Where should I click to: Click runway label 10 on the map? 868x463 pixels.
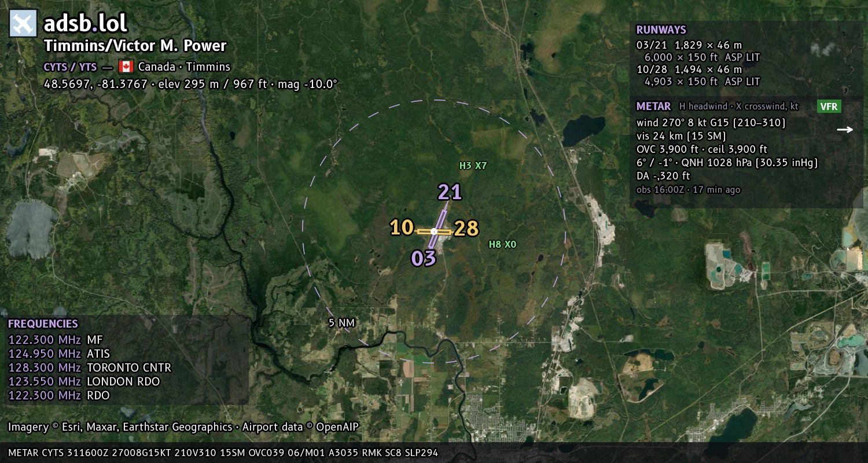(x=402, y=228)
